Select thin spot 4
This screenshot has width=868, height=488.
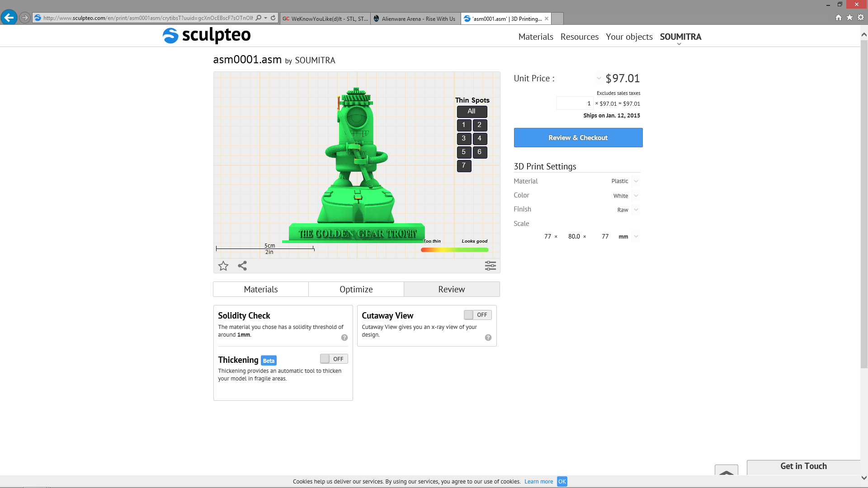(x=480, y=139)
